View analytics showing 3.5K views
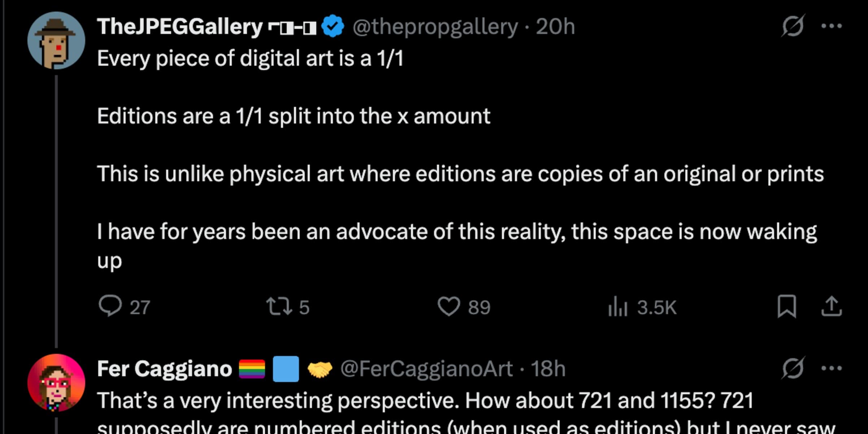 pyautogui.click(x=618, y=307)
